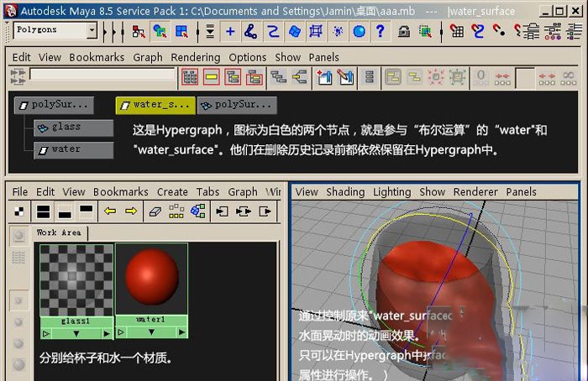Open the Hypergraph Bookmarks menu
This screenshot has height=381, width=588.
97,57
